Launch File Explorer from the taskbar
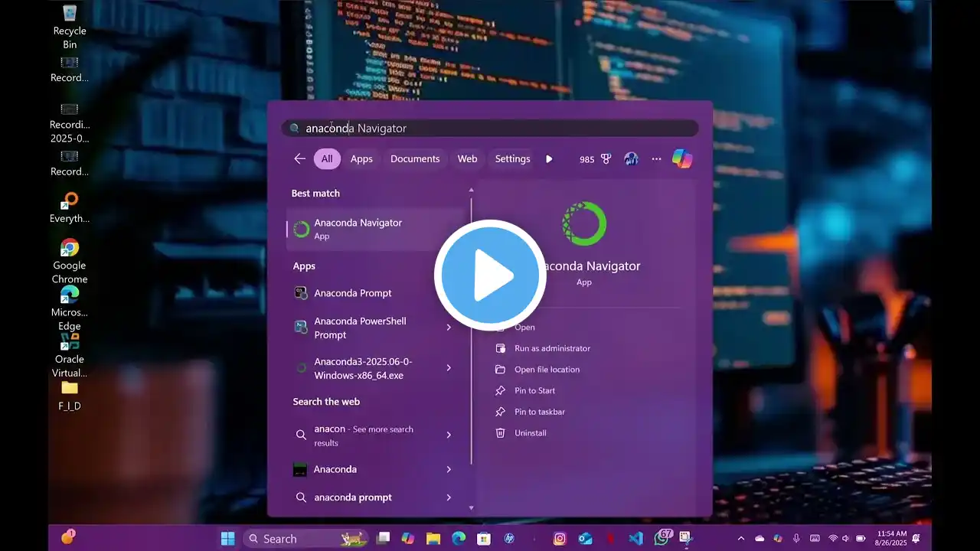Screen dimensions: 980x551 433,539
